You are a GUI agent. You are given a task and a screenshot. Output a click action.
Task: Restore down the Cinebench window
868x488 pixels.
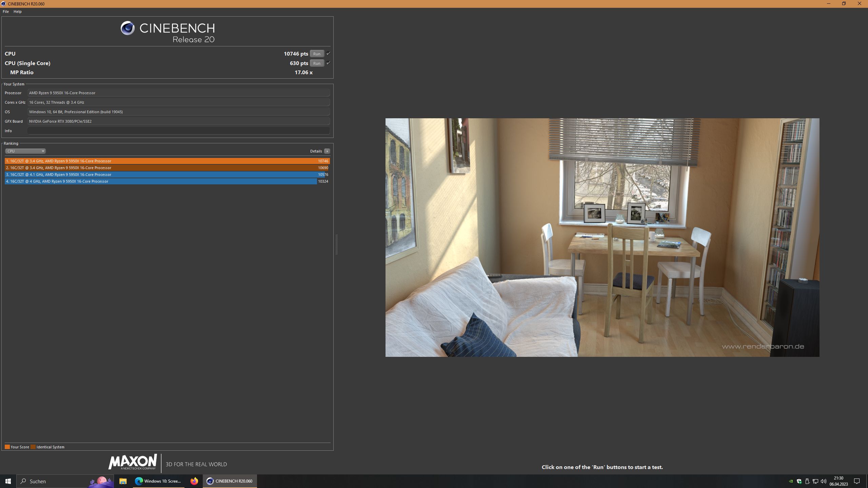[x=844, y=4]
